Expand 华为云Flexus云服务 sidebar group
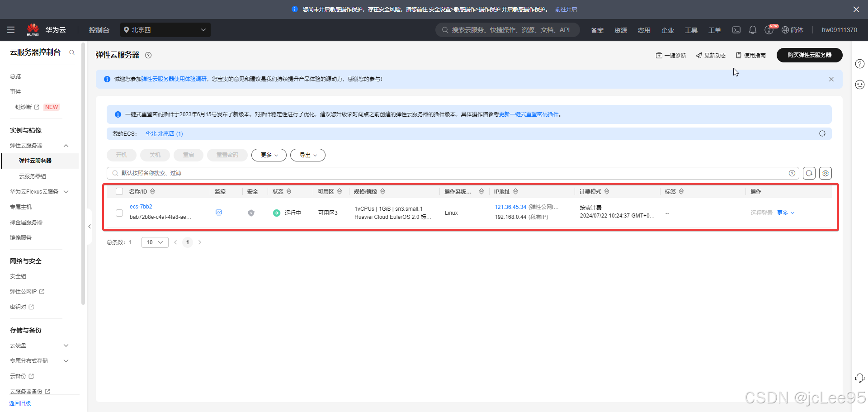 point(66,192)
